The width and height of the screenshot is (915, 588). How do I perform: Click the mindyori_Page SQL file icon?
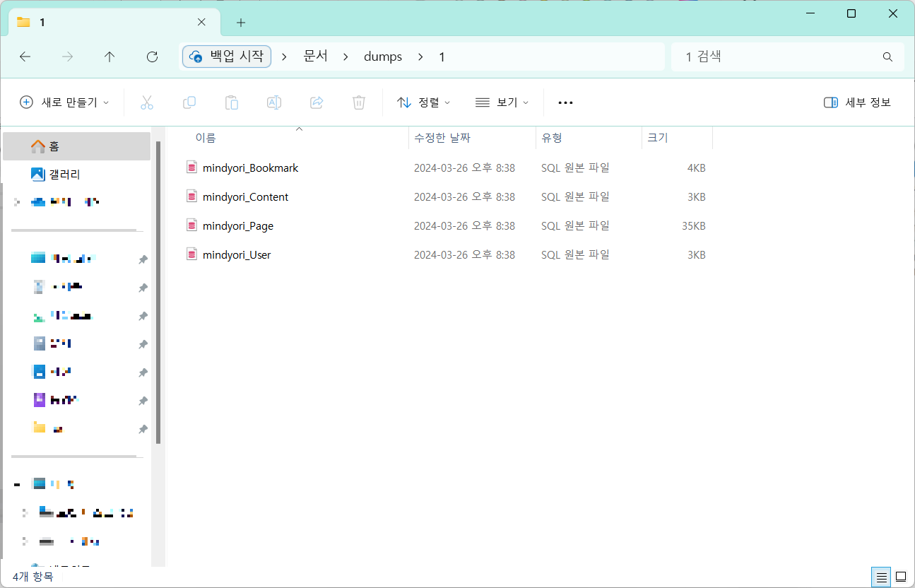[191, 225]
